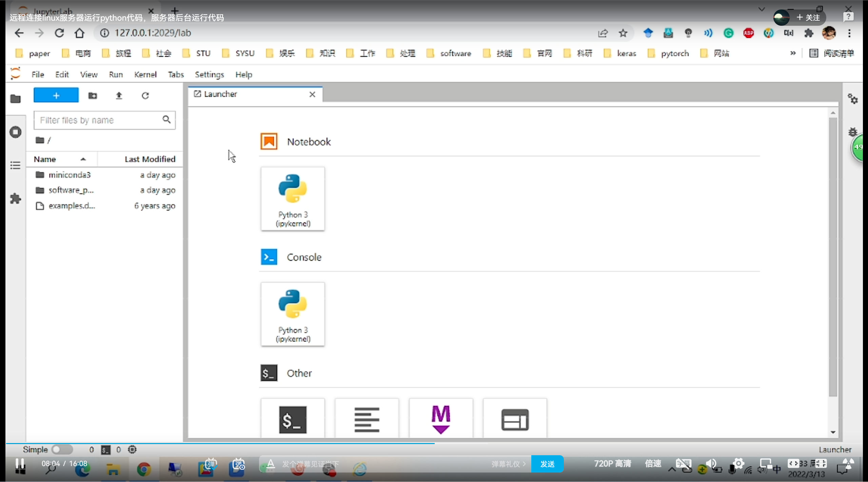Create a new Markdown file

click(x=441, y=419)
